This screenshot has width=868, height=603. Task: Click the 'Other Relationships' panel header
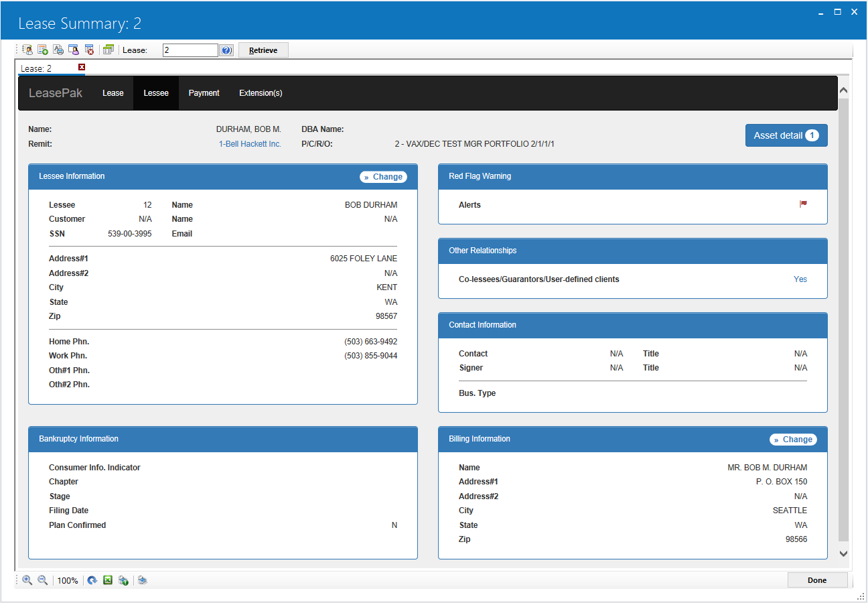coord(633,251)
